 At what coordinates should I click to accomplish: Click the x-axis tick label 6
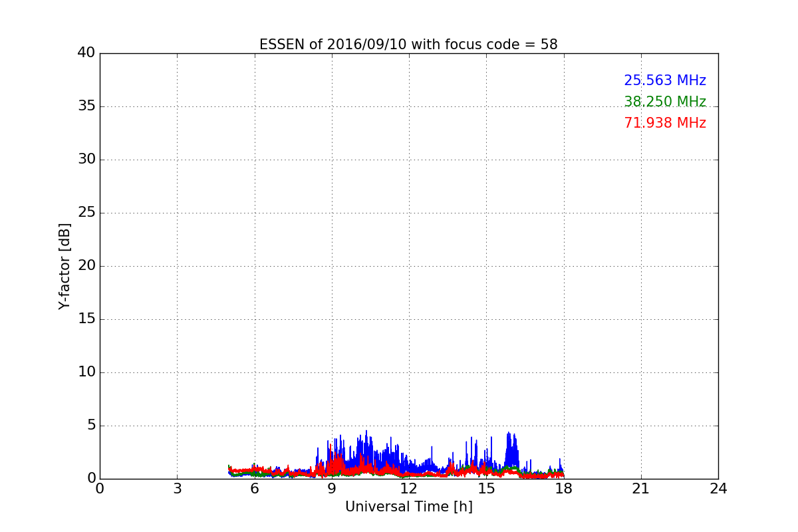coord(254,489)
